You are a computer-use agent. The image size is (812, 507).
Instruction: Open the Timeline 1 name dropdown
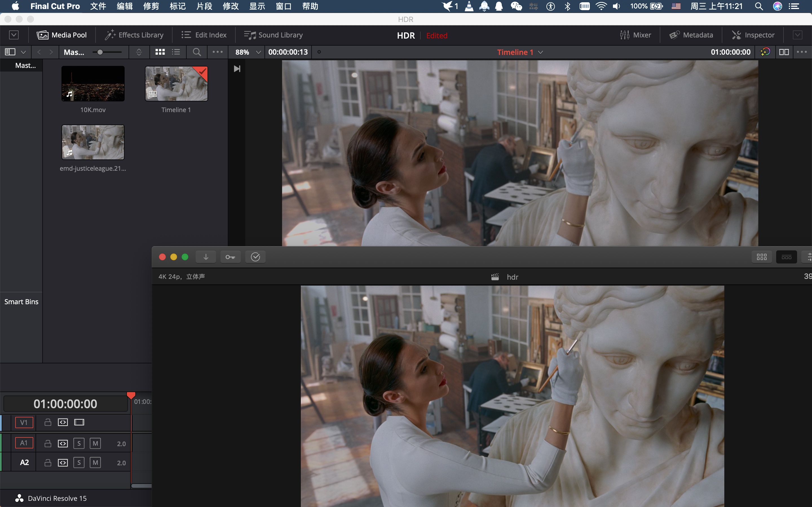point(540,52)
